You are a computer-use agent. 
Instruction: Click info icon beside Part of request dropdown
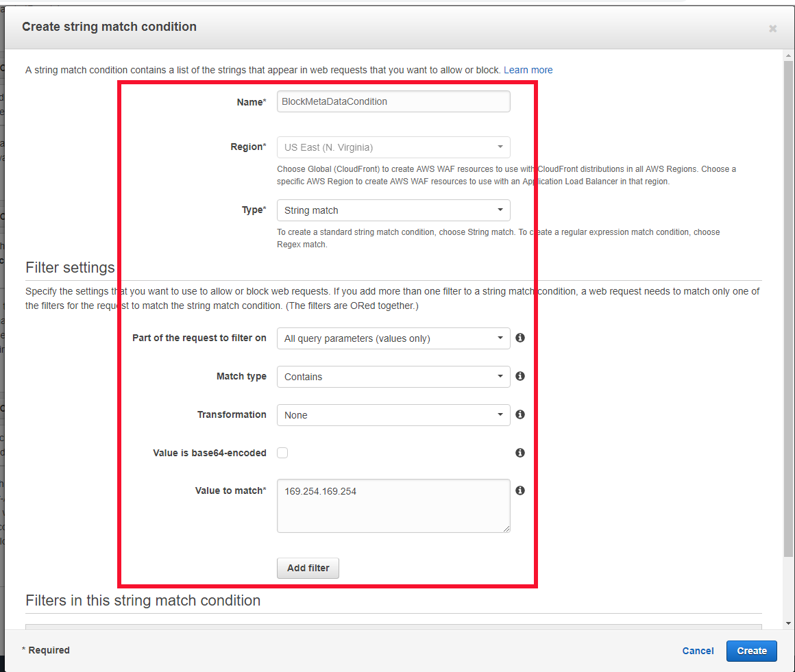point(520,338)
